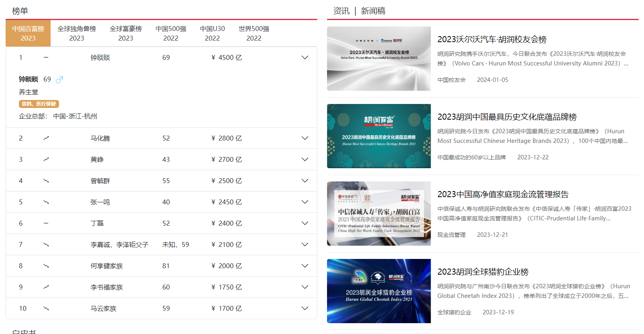Collapse the 钟睒睒 details row chevron

305,57
